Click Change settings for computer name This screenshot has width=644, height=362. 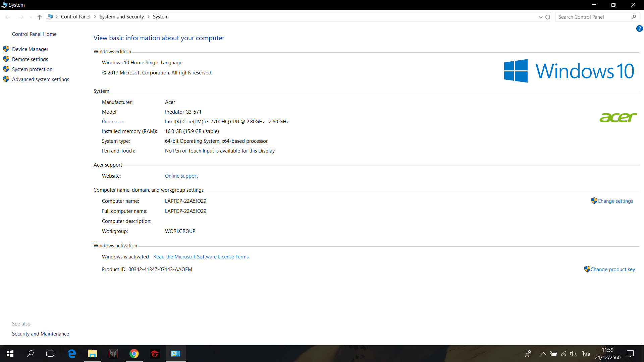[x=615, y=201]
